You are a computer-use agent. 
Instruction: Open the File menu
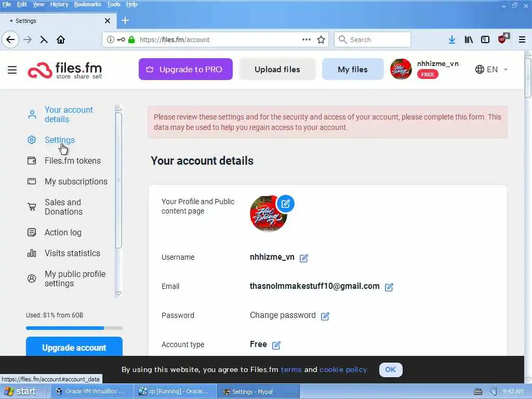(x=7, y=4)
